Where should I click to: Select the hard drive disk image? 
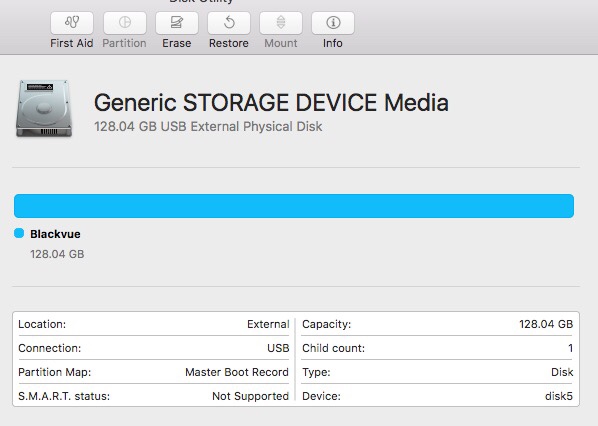click(x=44, y=108)
